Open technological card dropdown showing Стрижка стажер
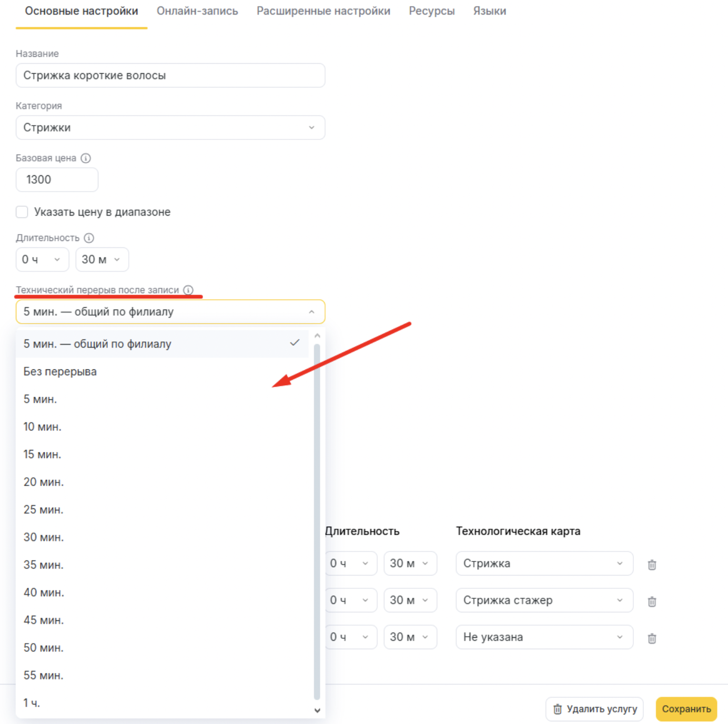 (x=544, y=600)
